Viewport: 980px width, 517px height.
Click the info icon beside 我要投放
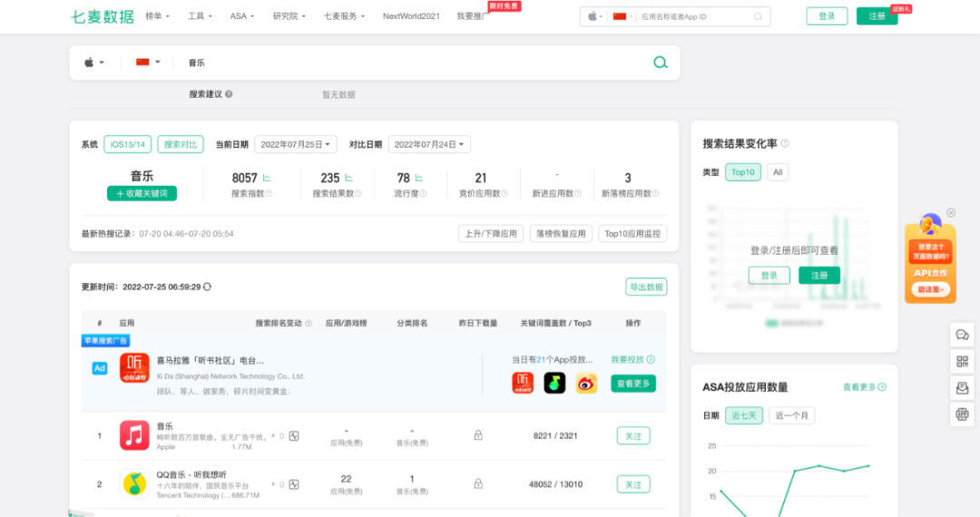pyautogui.click(x=651, y=360)
